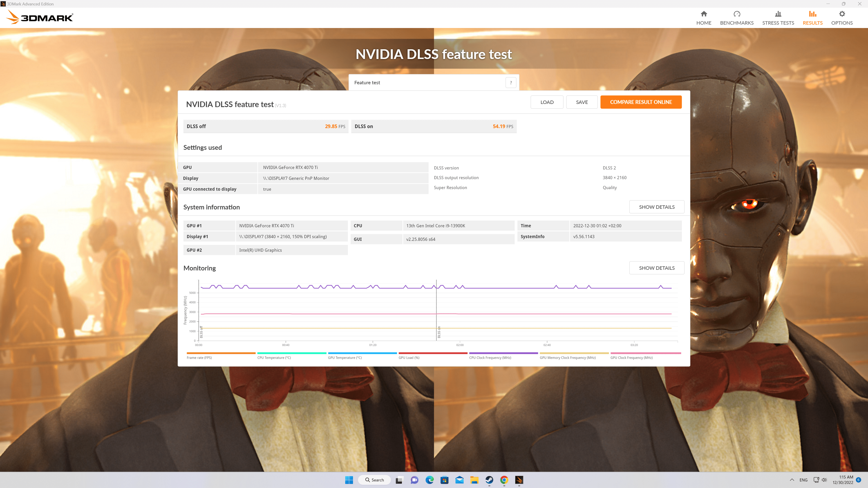Screen dimensions: 868x488
Task: Show details for System information
Action: point(656,207)
